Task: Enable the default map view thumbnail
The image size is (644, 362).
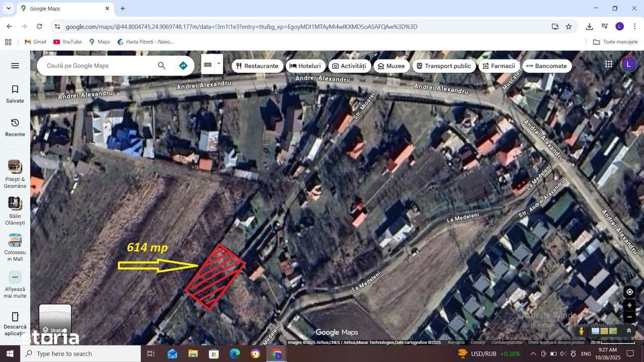Action: pos(595,330)
